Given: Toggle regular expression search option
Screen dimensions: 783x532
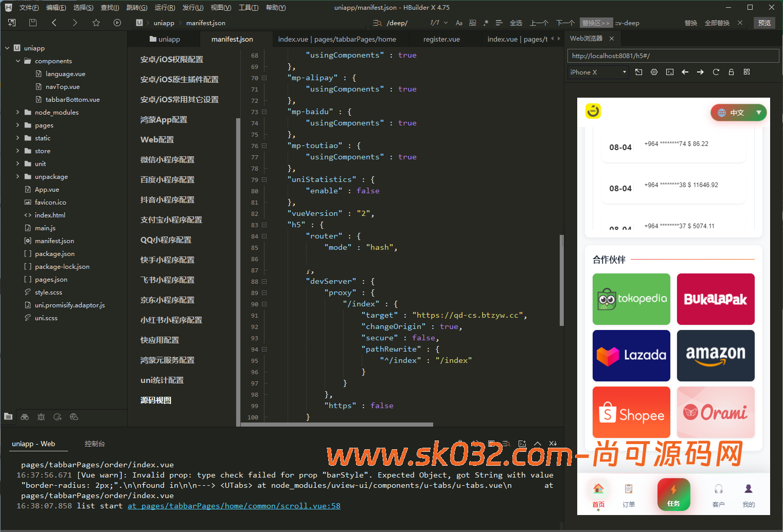Looking at the screenshot, I should (x=486, y=23).
